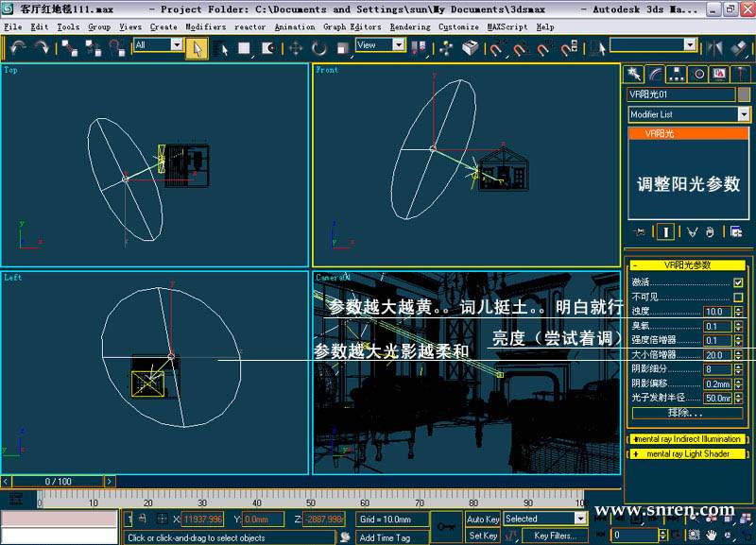Image resolution: width=756 pixels, height=545 pixels.
Task: Click the Key Filters... button
Action: click(x=554, y=536)
